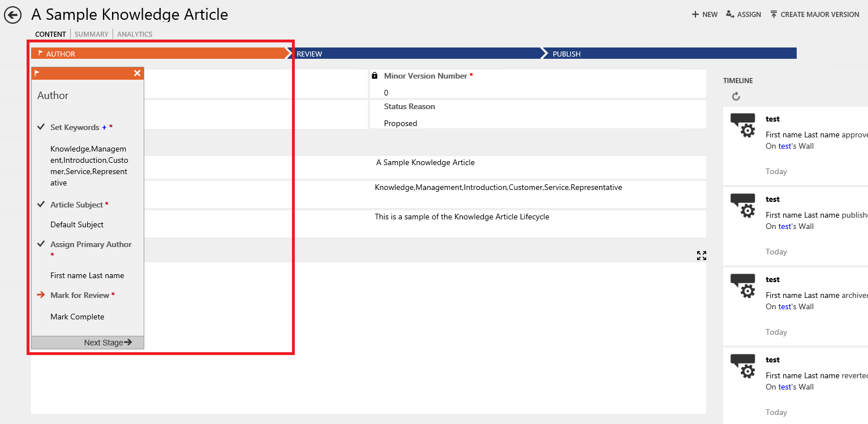Click the Back arrow navigation icon
This screenshot has height=424, width=868.
pyautogui.click(x=12, y=15)
